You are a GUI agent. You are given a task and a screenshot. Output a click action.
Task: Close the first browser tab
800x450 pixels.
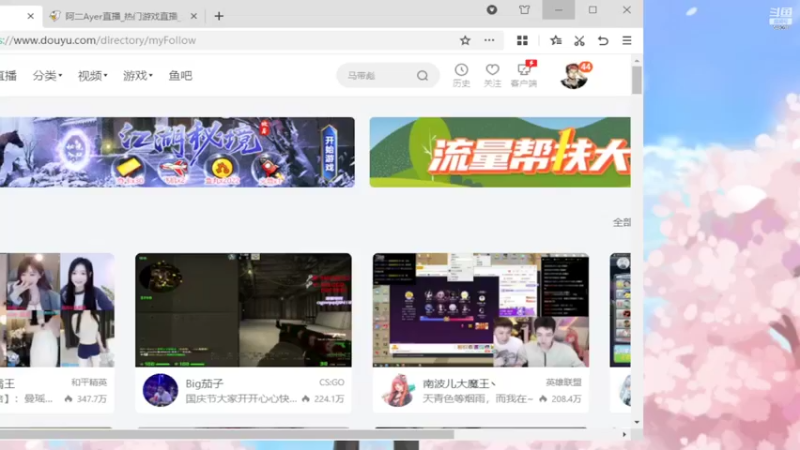pyautogui.click(x=31, y=16)
